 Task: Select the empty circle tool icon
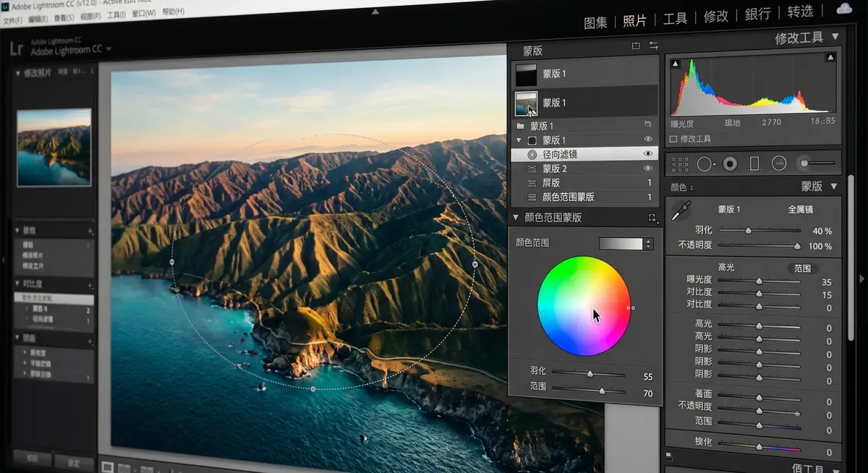coord(705,164)
